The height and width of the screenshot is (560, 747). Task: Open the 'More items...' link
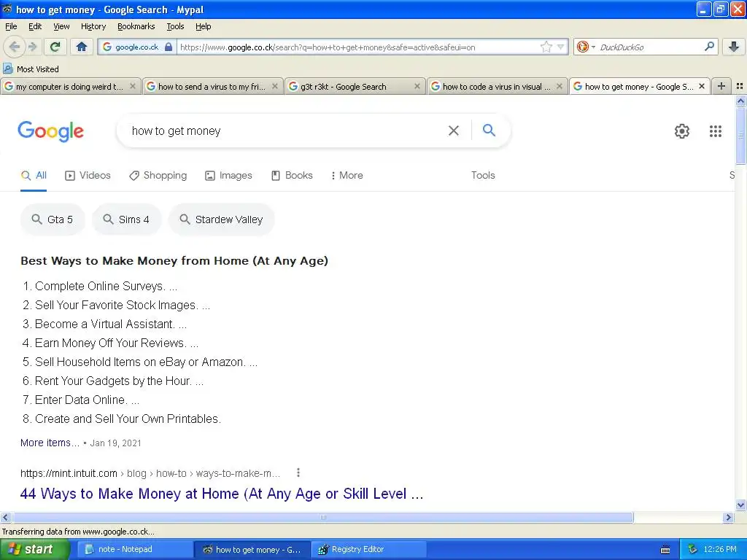[50, 443]
